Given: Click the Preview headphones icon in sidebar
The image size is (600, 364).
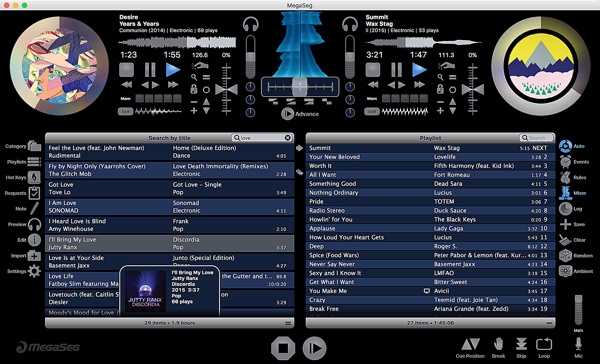Looking at the screenshot, I should coord(34,224).
